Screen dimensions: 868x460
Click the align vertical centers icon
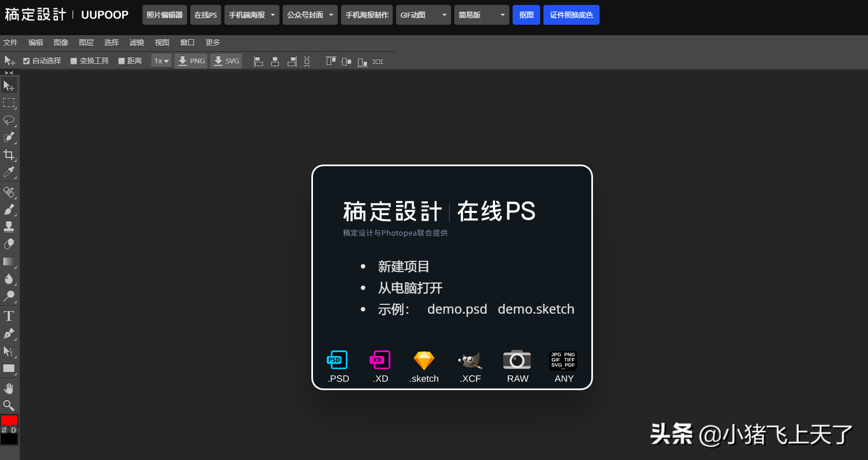347,62
